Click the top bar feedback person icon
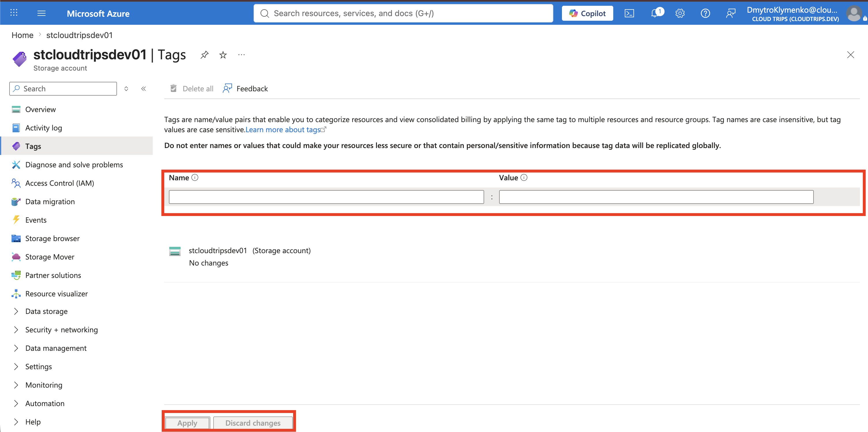Viewport: 868px width, 432px height. pyautogui.click(x=730, y=13)
